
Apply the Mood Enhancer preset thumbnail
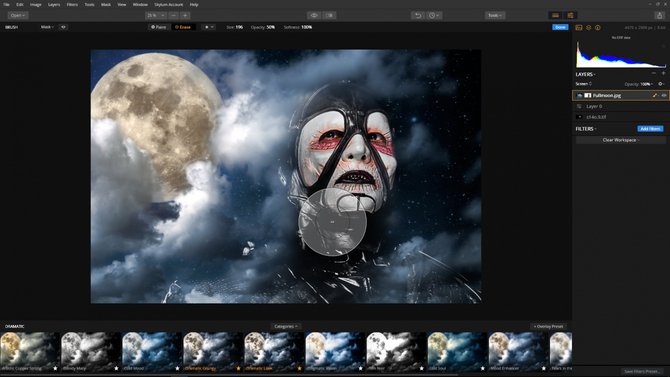click(518, 351)
